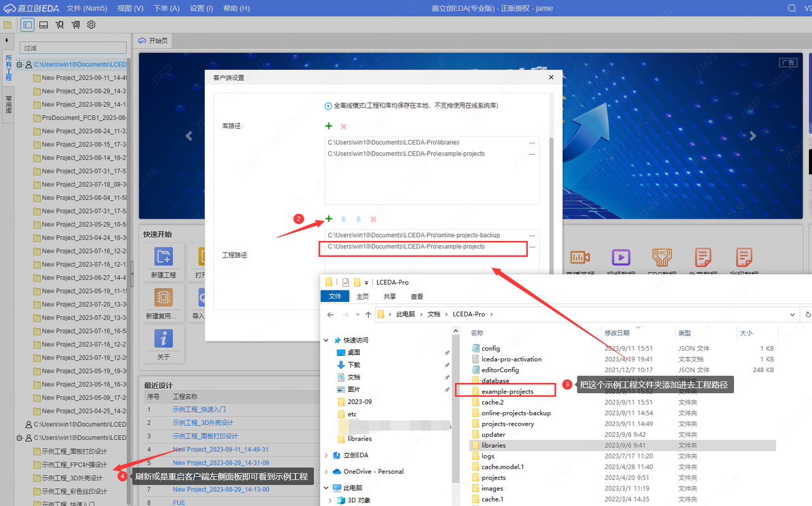Expand the 3D 对象 node

331,500
